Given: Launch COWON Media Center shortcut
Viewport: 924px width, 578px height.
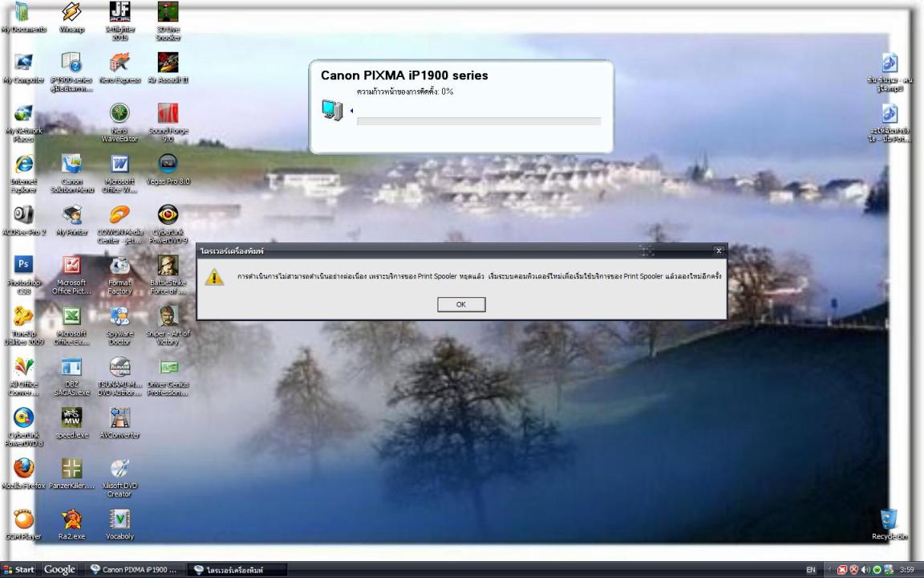Looking at the screenshot, I should click(120, 224).
